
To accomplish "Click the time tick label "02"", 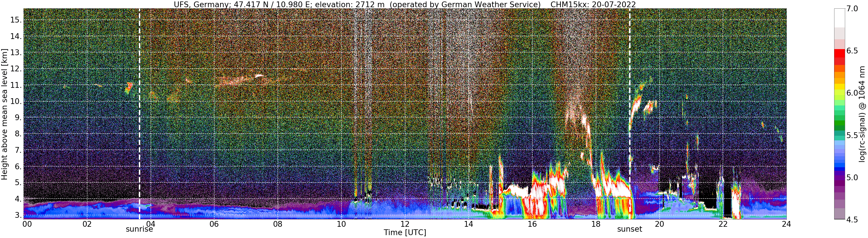I will coord(87,224).
